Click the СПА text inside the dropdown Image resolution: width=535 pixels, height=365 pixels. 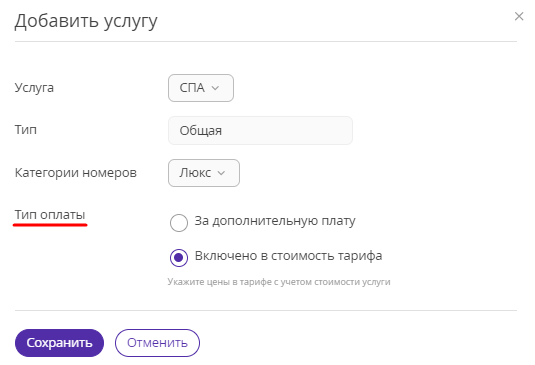click(192, 88)
